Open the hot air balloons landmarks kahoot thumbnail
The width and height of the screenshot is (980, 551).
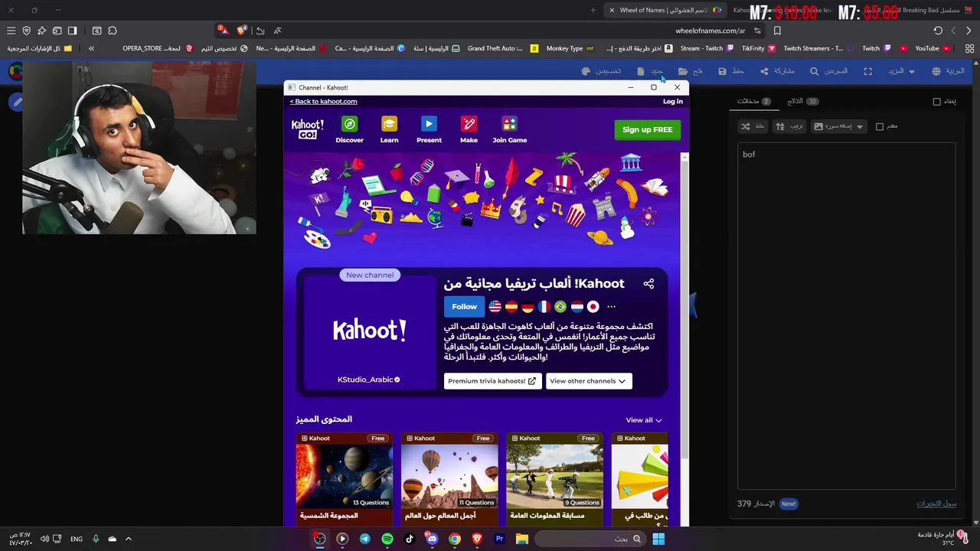coord(449,478)
